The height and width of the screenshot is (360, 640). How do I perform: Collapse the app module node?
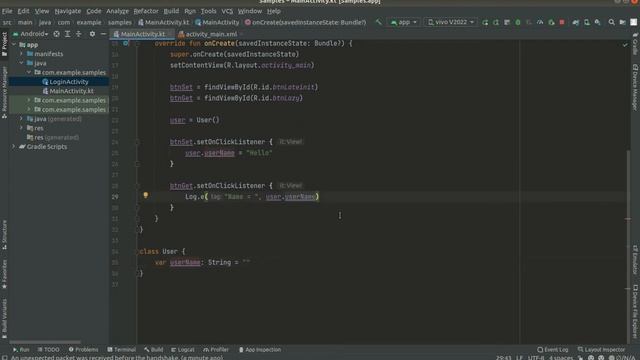coord(14,44)
